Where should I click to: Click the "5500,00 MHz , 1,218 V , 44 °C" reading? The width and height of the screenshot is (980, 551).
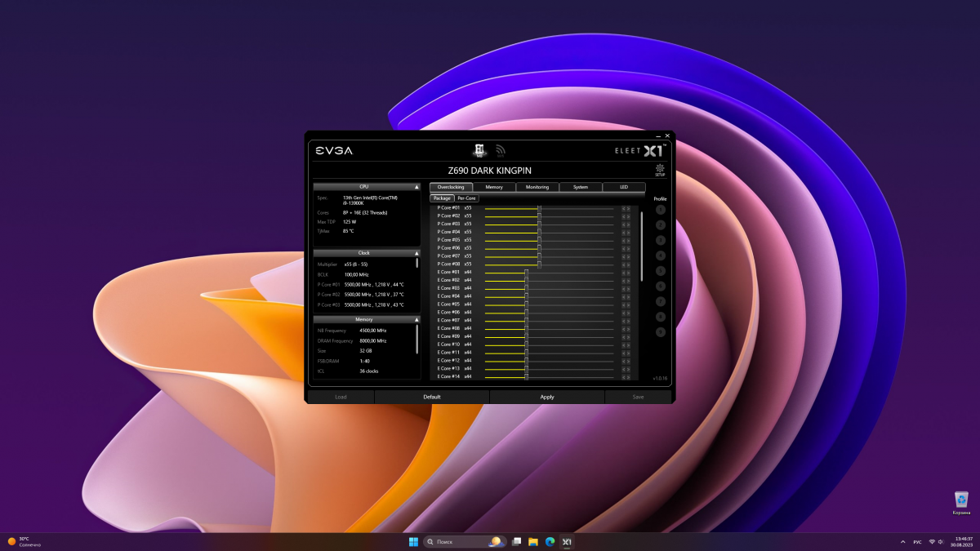pyautogui.click(x=374, y=284)
